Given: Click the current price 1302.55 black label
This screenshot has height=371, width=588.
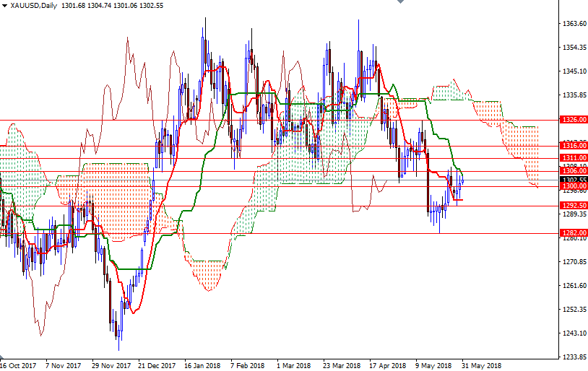Looking at the screenshot, I should click(x=573, y=179).
